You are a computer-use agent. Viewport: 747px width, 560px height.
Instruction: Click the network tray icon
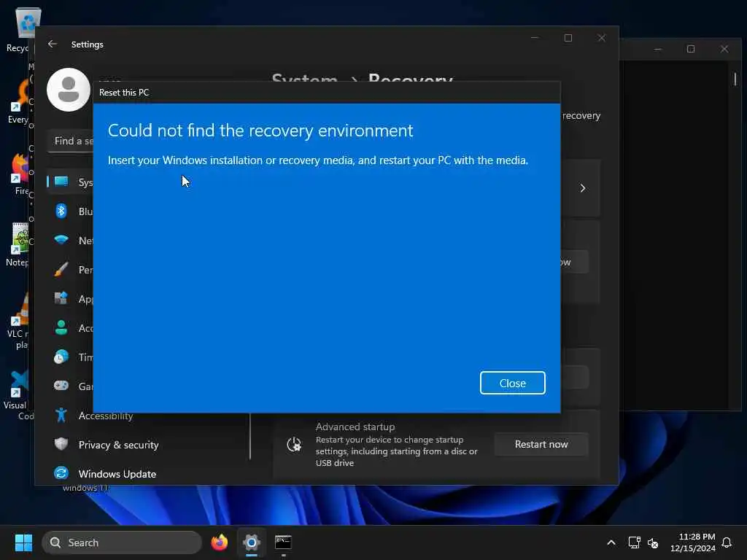click(x=634, y=542)
